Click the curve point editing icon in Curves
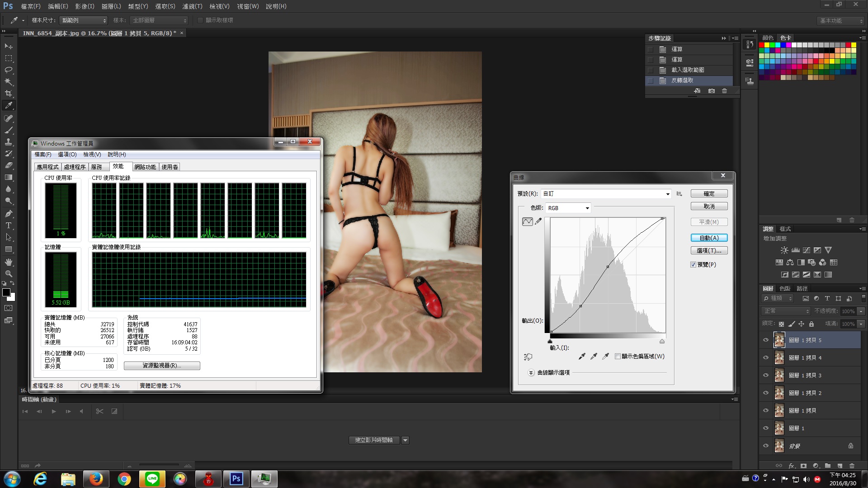Image resolution: width=868 pixels, height=488 pixels. (x=527, y=221)
